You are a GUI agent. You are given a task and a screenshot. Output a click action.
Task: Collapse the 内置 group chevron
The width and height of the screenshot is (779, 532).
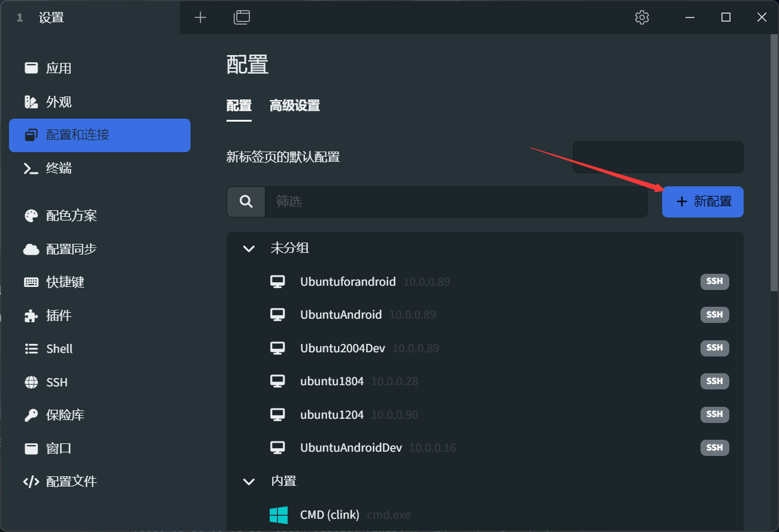(249, 482)
